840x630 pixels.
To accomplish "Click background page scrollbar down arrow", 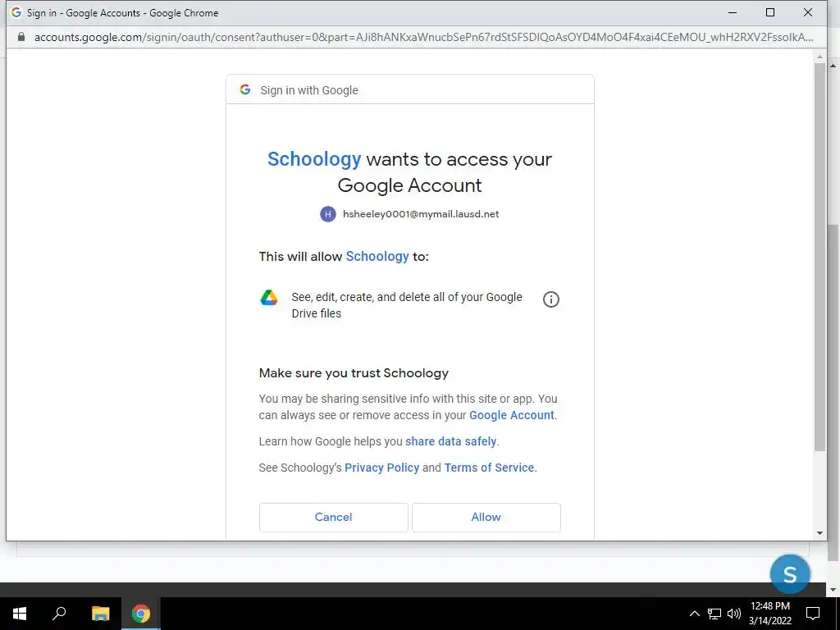I will click(833, 590).
